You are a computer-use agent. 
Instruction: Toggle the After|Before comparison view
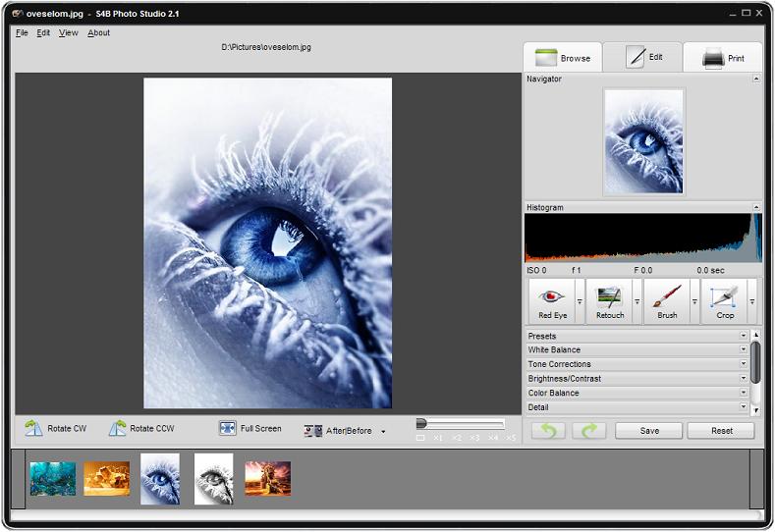point(339,430)
